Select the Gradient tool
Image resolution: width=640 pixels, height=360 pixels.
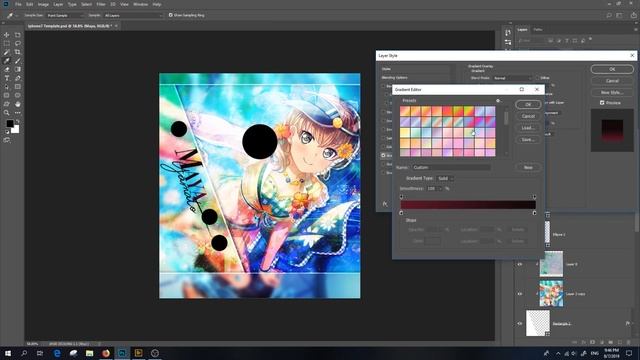coord(18,69)
